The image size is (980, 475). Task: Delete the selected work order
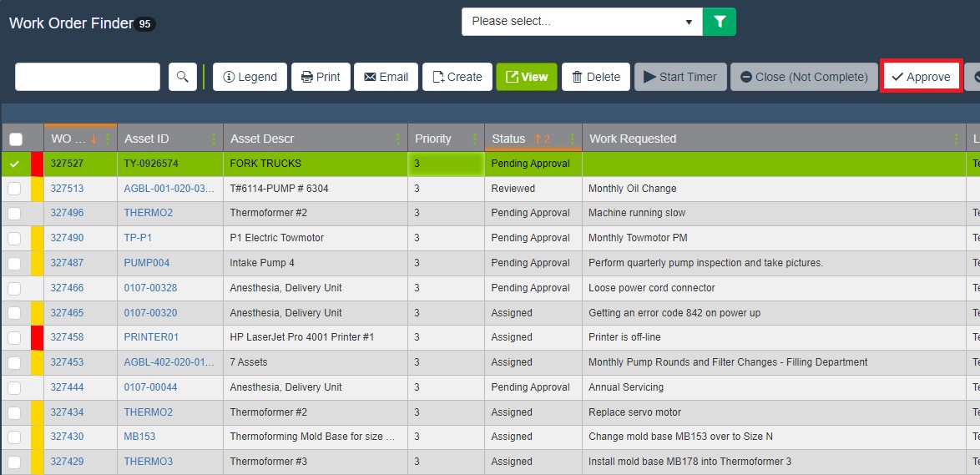tap(595, 77)
